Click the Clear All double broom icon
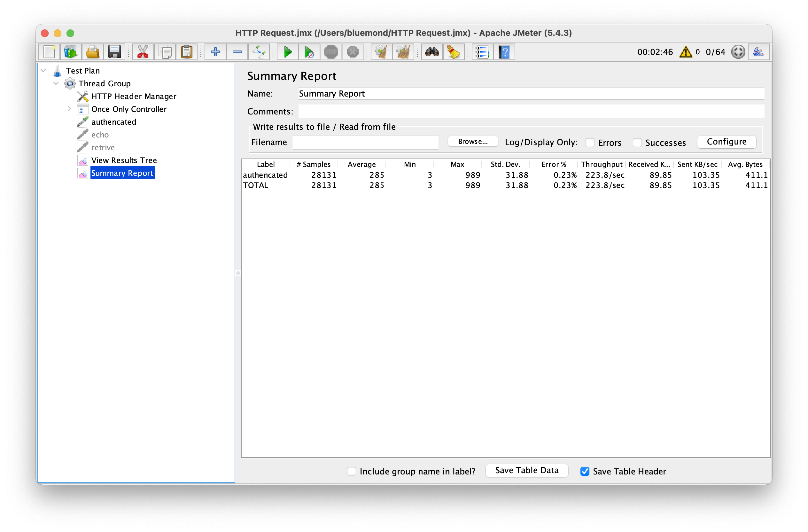Screen dimensions: 808x532 (403, 52)
